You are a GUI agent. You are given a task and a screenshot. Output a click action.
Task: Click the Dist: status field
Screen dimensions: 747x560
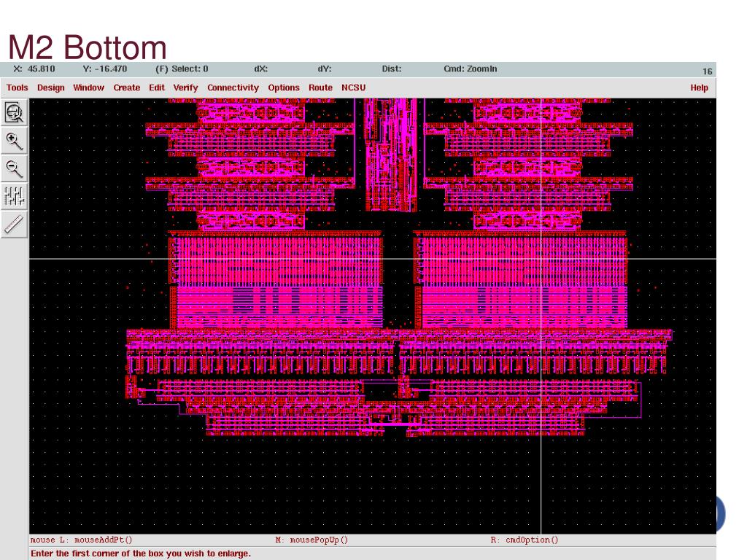coord(392,69)
